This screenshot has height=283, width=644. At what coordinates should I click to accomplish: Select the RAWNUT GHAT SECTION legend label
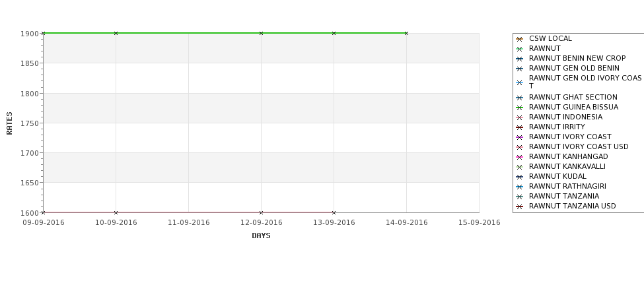pyautogui.click(x=573, y=97)
